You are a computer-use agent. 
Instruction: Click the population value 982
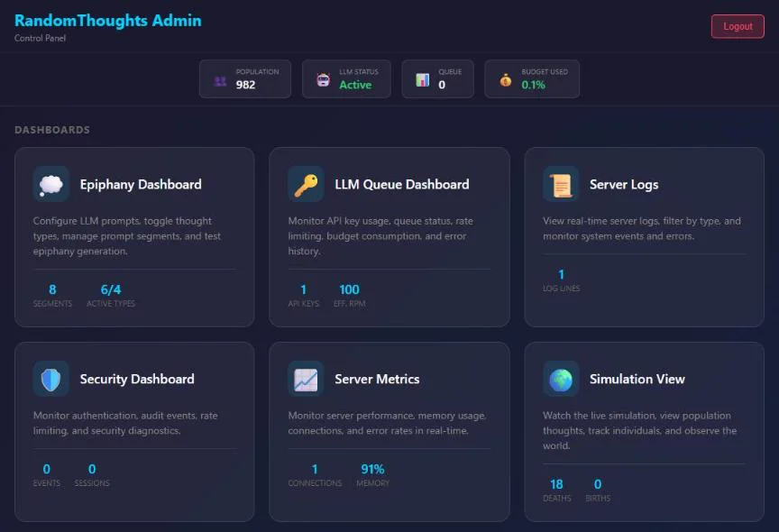coord(245,85)
